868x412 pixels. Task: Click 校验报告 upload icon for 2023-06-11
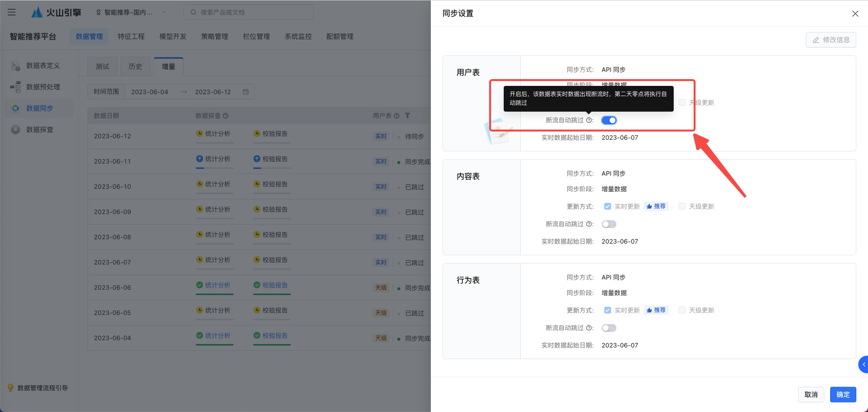(256, 159)
